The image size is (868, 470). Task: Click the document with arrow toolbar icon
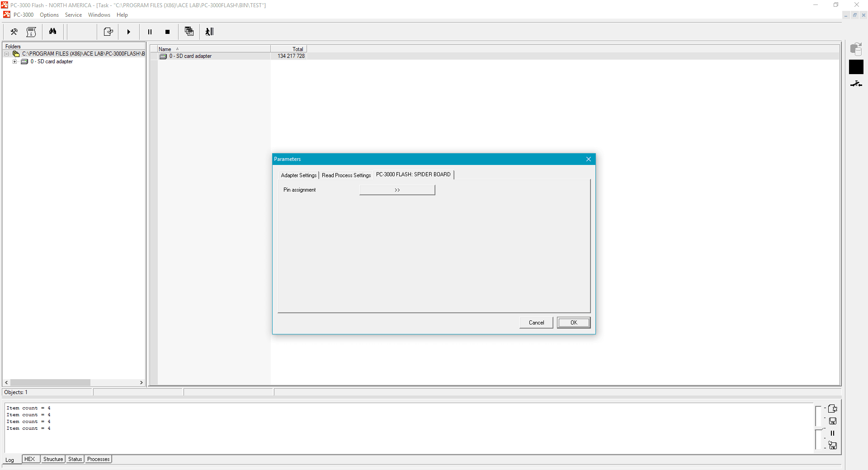[x=108, y=32]
